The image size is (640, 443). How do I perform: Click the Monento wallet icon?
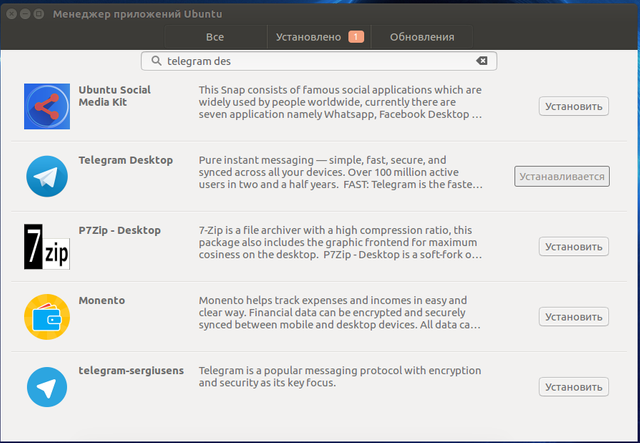[x=46, y=316]
